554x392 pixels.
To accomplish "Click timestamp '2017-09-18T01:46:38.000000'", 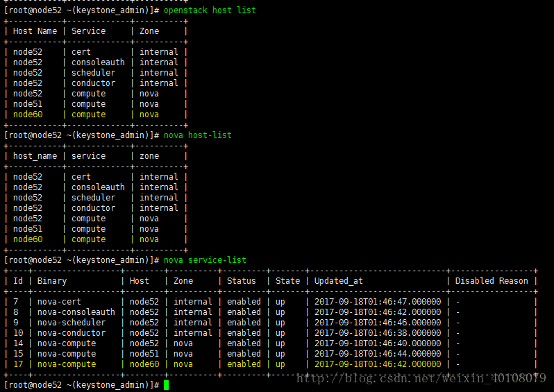I will pos(378,333).
